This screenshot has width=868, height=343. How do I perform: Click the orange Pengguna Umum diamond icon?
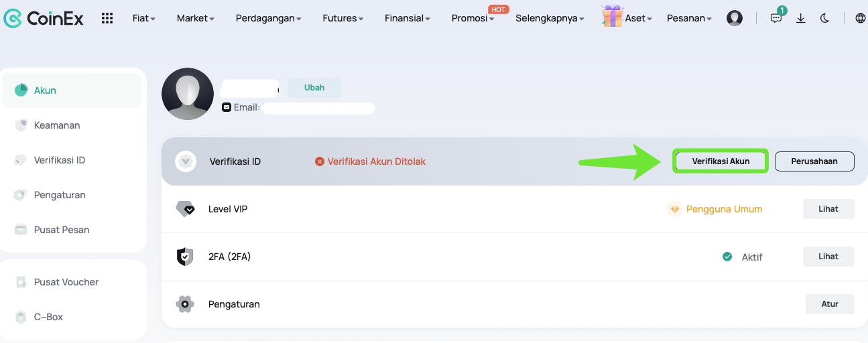tap(675, 209)
